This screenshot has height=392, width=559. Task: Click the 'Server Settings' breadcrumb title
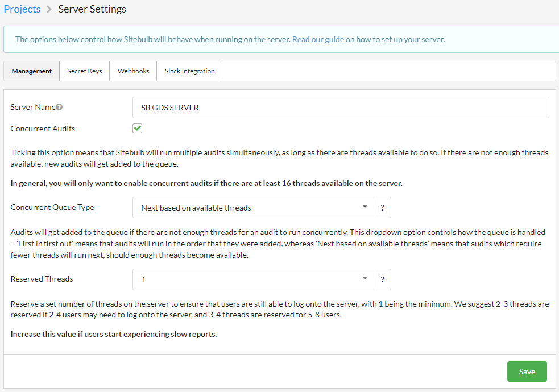point(92,9)
